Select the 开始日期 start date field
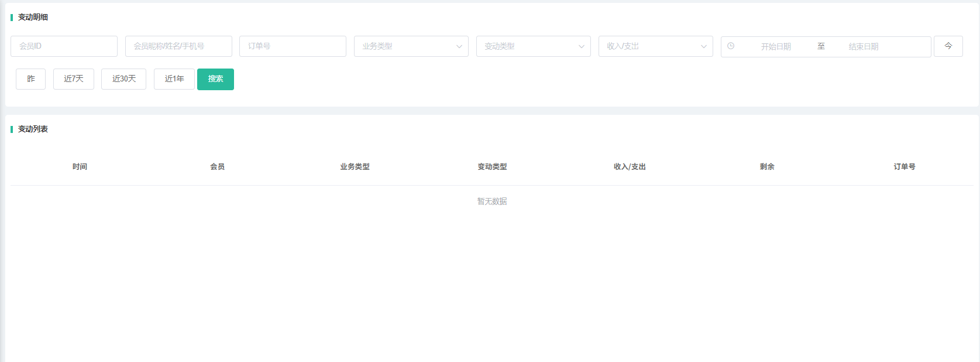 776,47
